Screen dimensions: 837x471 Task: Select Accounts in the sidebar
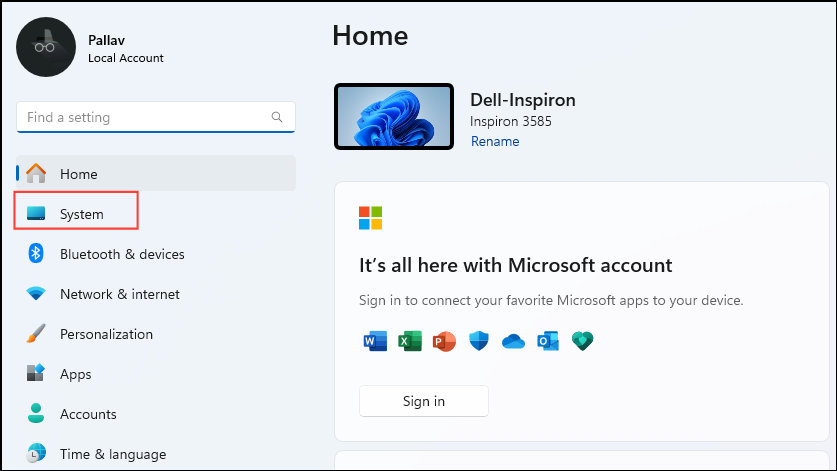point(156,414)
